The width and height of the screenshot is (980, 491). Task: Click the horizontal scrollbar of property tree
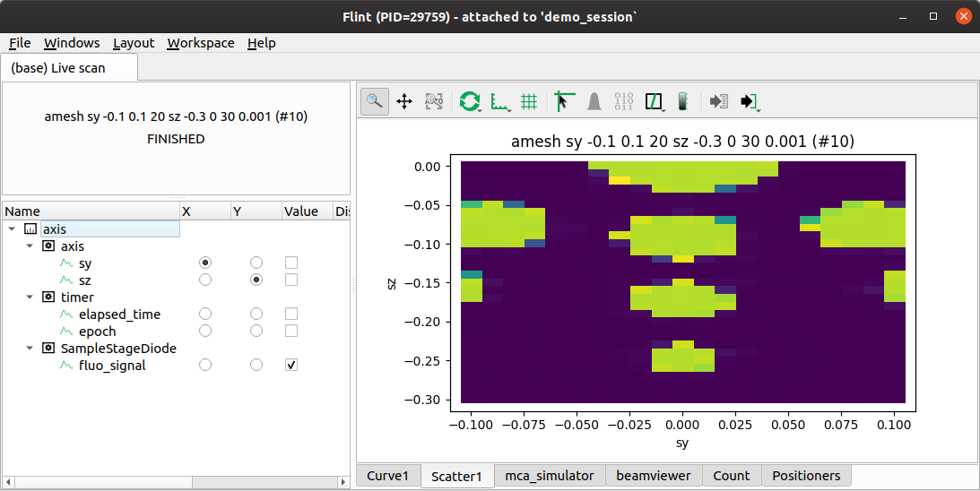point(176,482)
